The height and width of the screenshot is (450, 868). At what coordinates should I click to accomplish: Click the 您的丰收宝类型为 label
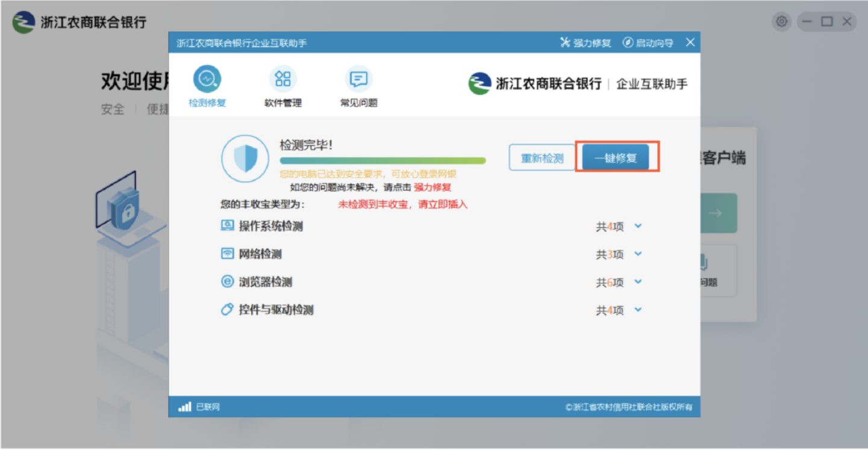(x=263, y=204)
